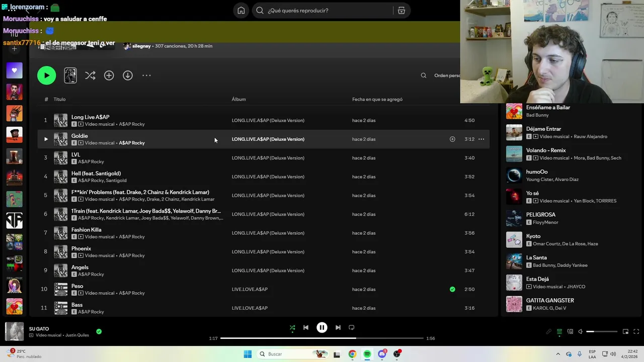Screen dimensions: 644x362
Task: Select 'Yo sé' in the queue list
Action: coord(532,193)
